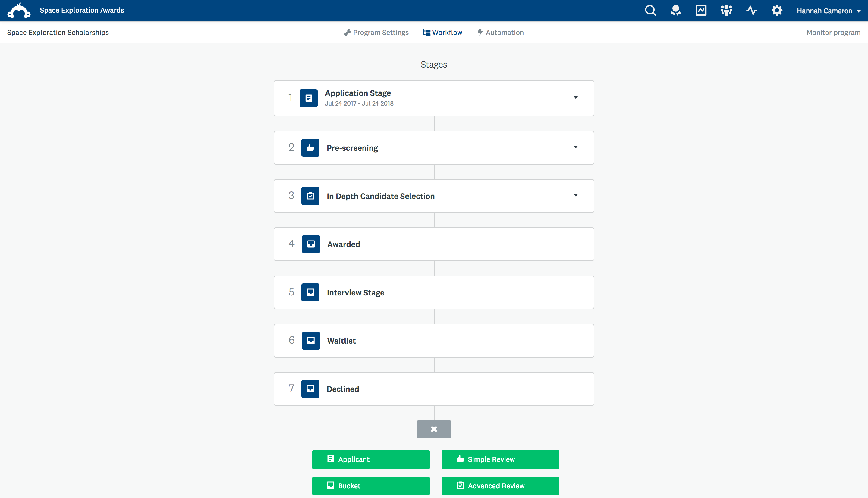Switch to the Program Settings tab

pyautogui.click(x=376, y=33)
